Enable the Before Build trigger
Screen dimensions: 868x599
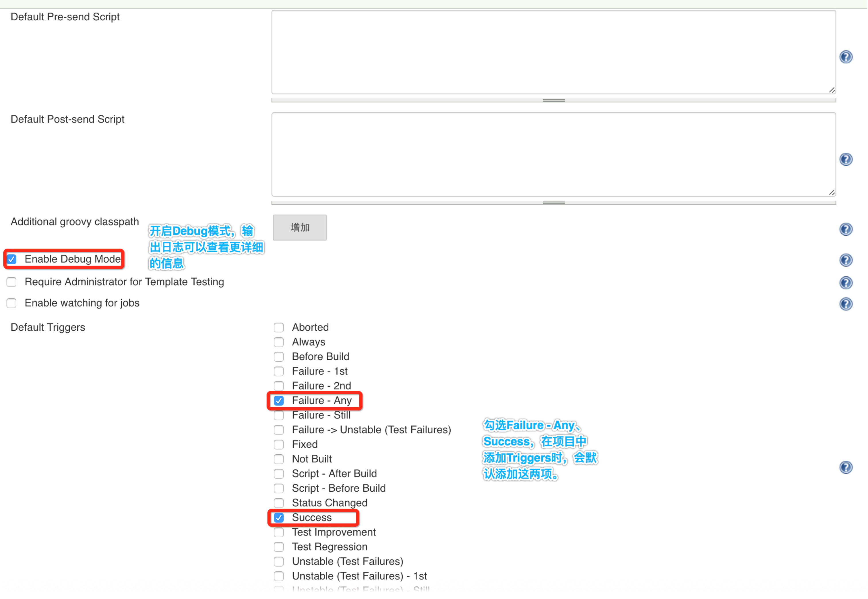279,356
